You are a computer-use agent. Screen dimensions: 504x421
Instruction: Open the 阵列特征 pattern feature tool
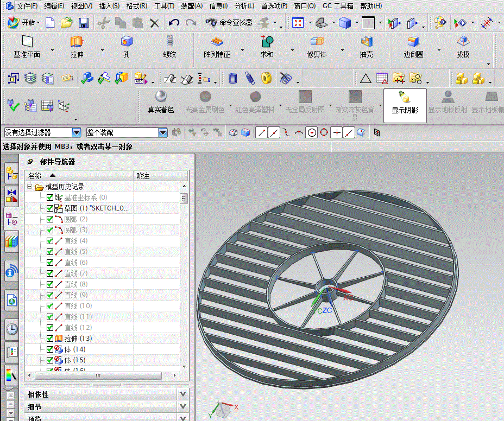click(x=217, y=47)
